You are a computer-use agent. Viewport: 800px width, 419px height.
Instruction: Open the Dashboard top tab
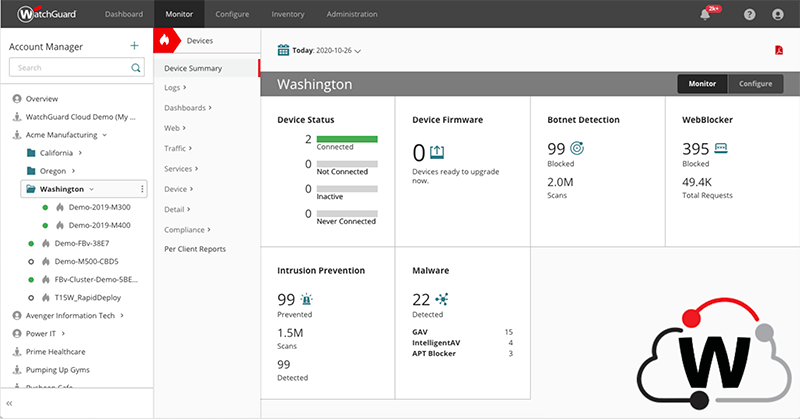[x=124, y=14]
